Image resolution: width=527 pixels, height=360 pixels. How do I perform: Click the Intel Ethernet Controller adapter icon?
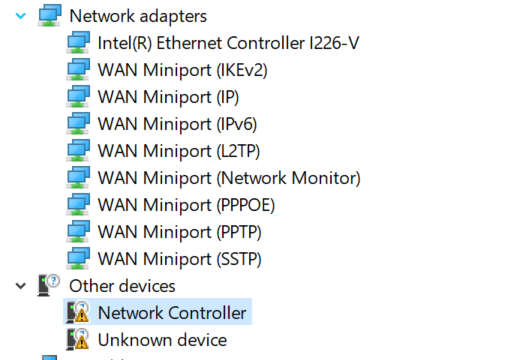[78, 43]
